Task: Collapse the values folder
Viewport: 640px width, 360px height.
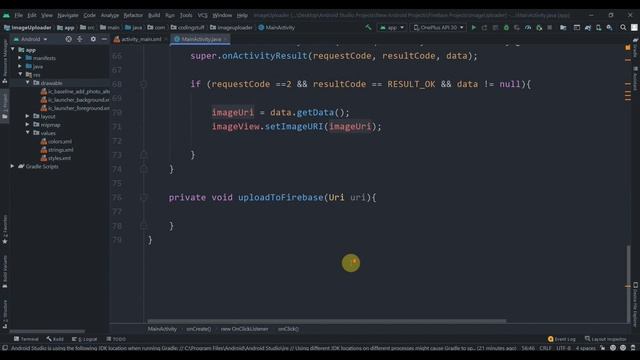Action: [x=28, y=133]
